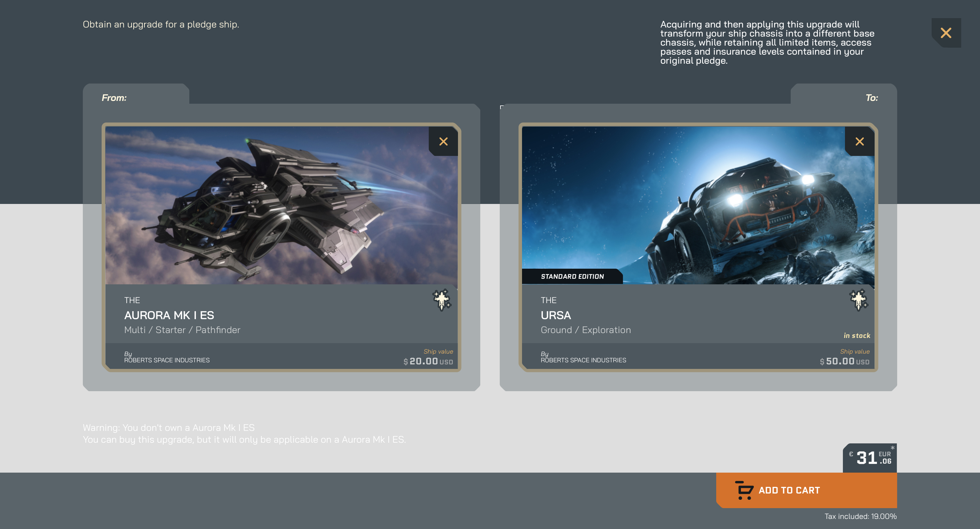Click the 'Acquiring and then applying' description paragraph
This screenshot has height=529, width=980.
(767, 42)
